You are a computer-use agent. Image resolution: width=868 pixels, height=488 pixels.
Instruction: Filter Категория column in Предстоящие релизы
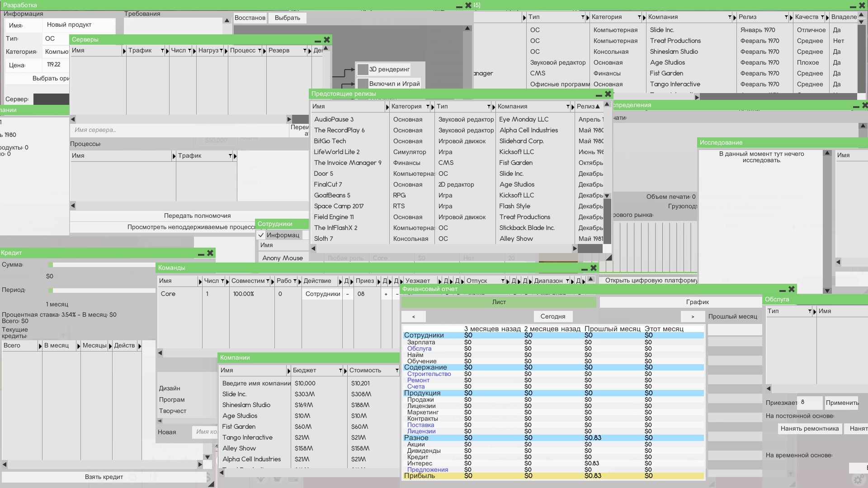click(427, 107)
